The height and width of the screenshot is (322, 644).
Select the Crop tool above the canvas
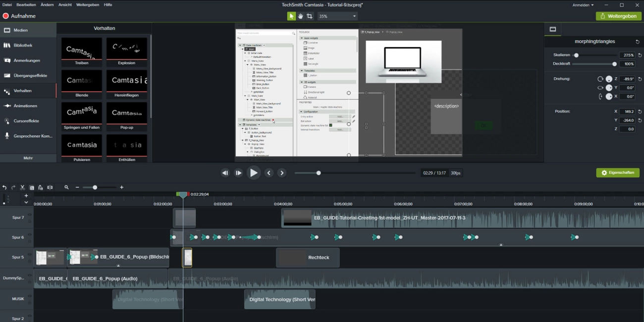[x=309, y=16]
